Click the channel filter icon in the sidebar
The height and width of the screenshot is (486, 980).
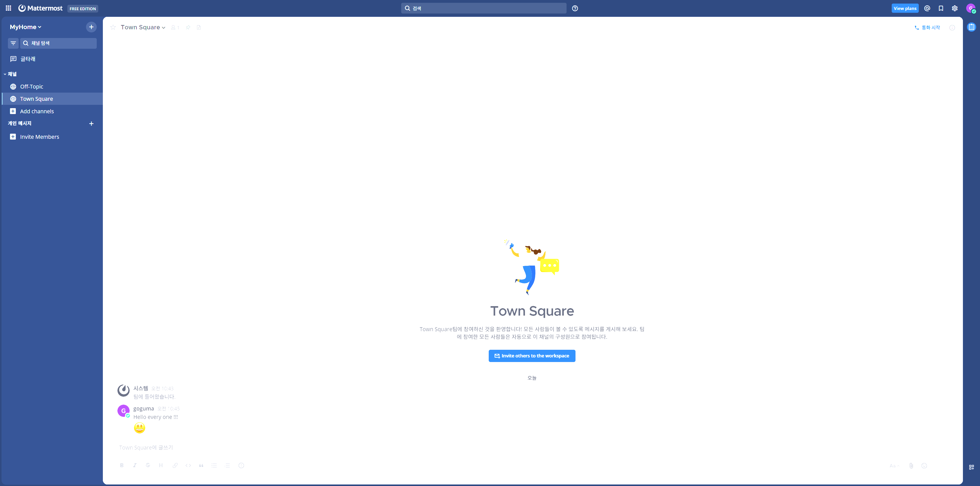(x=13, y=43)
